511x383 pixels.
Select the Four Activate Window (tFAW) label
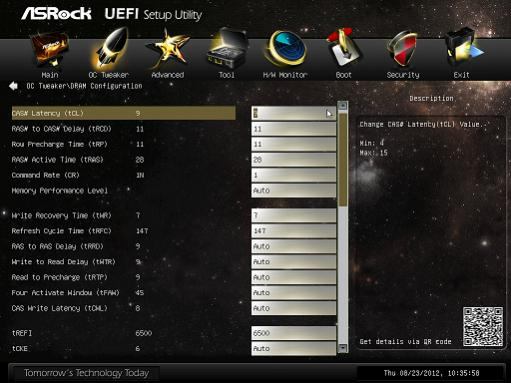pyautogui.click(x=65, y=293)
